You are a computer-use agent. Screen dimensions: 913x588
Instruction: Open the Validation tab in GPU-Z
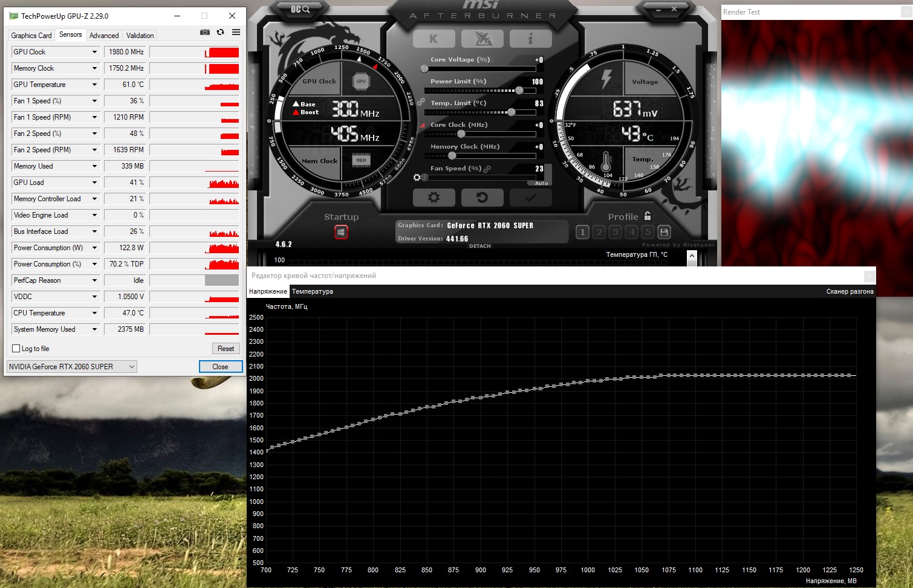pos(140,36)
